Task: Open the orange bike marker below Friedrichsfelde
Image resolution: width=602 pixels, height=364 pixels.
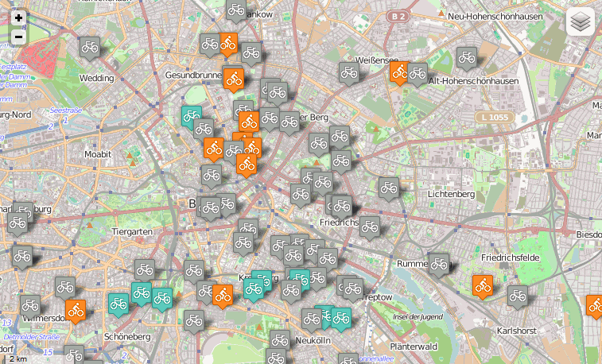Action: pyautogui.click(x=482, y=285)
